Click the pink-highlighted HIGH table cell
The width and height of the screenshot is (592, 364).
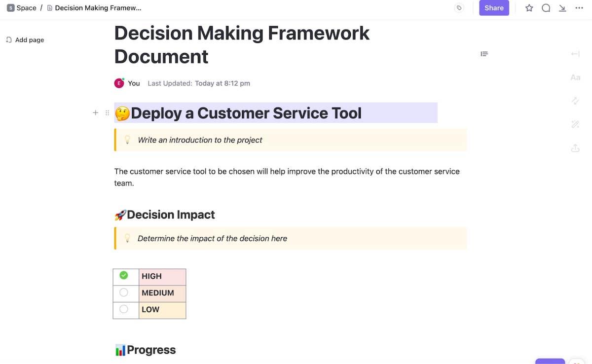(162, 276)
